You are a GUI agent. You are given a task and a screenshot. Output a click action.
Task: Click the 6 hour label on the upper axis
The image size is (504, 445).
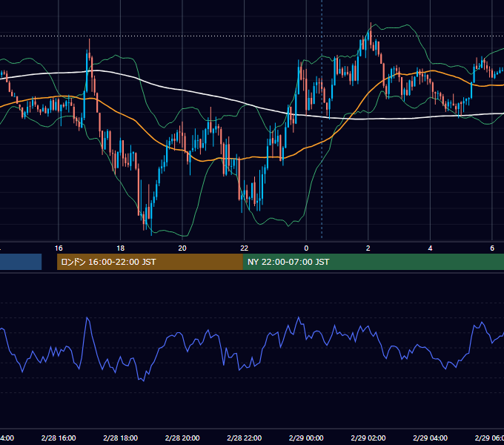pos(492,248)
